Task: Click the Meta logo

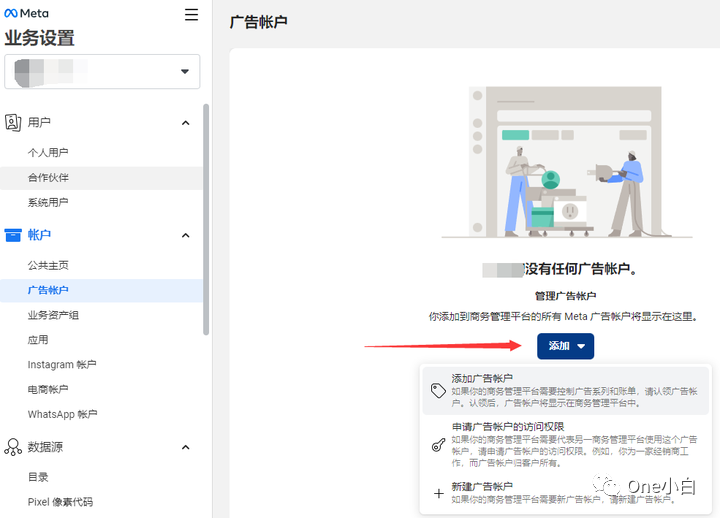Action: tap(26, 13)
